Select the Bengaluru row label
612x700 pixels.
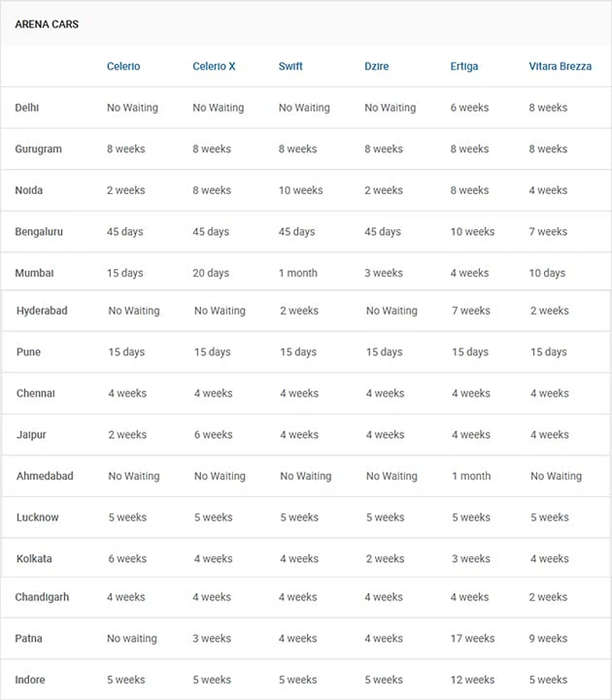[39, 232]
